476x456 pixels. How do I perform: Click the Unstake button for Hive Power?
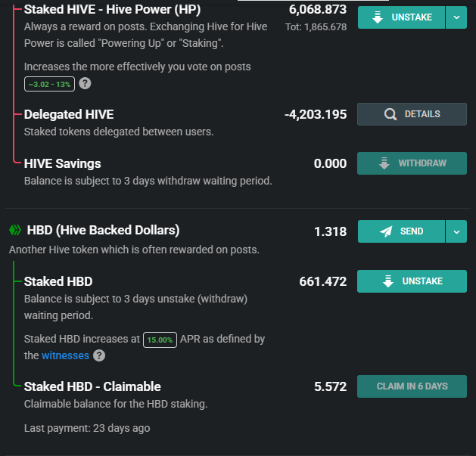click(401, 17)
